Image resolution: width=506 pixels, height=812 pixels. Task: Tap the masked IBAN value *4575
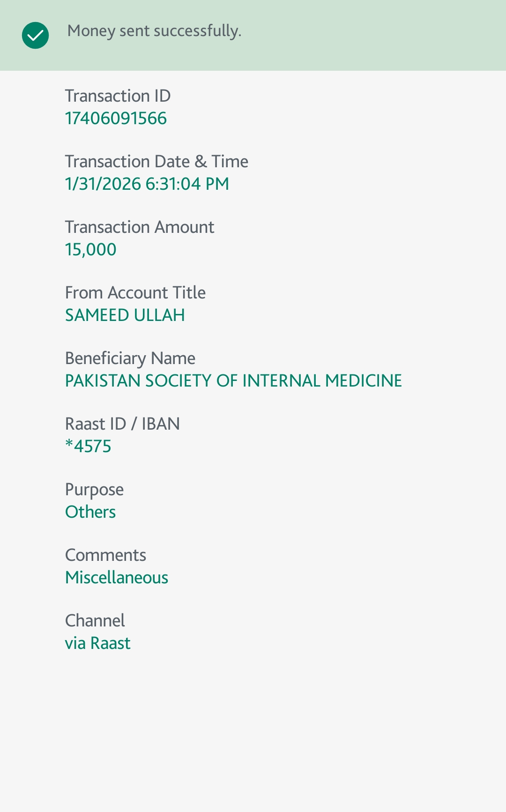(x=88, y=446)
